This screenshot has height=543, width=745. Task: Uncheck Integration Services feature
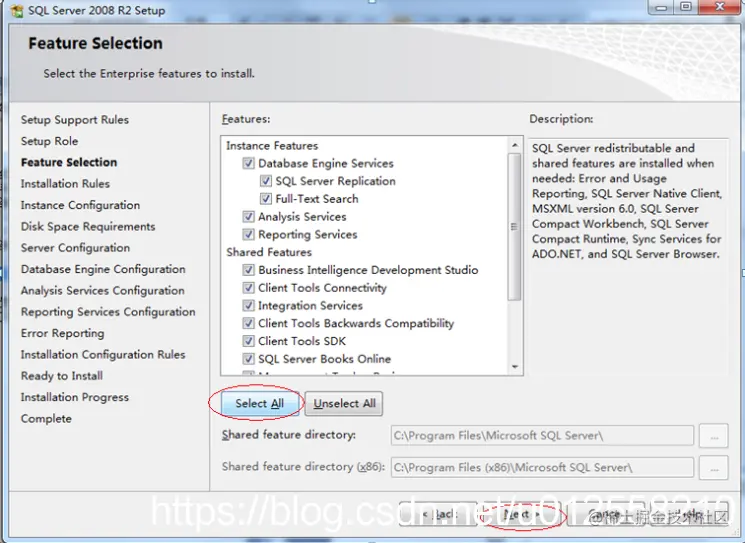click(248, 305)
